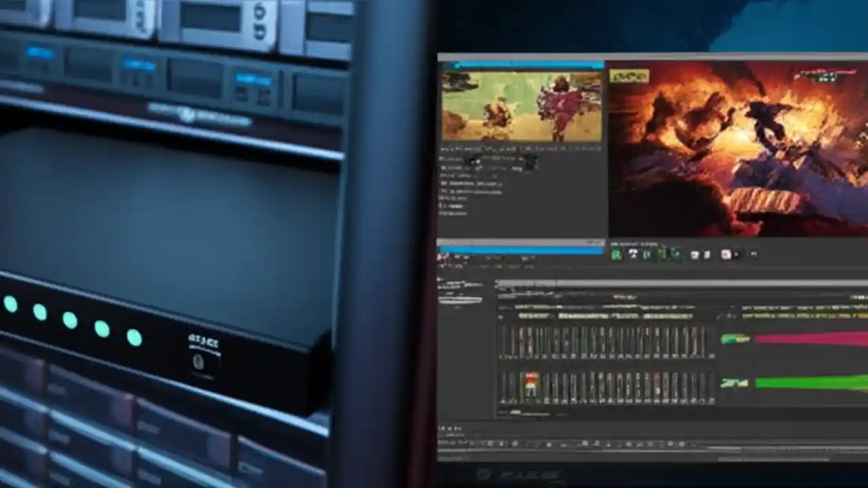Select the green capture source icon in the toolbar

[x=616, y=253]
